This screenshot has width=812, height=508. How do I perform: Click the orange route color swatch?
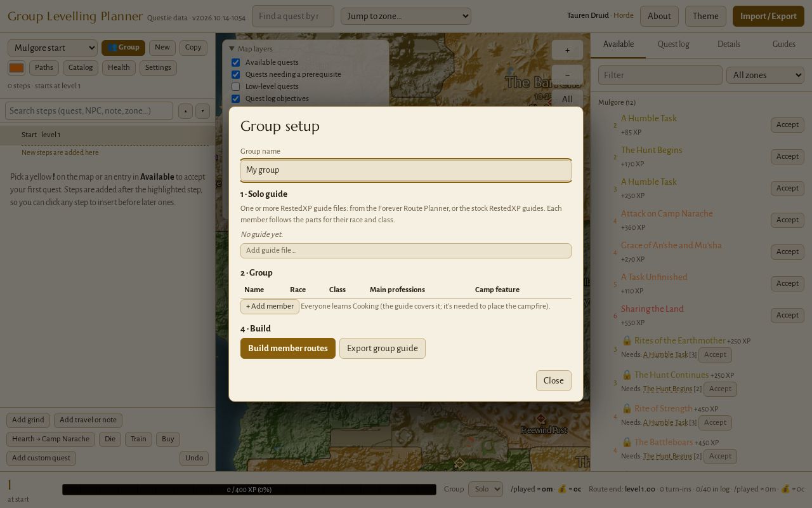pyautogui.click(x=16, y=68)
